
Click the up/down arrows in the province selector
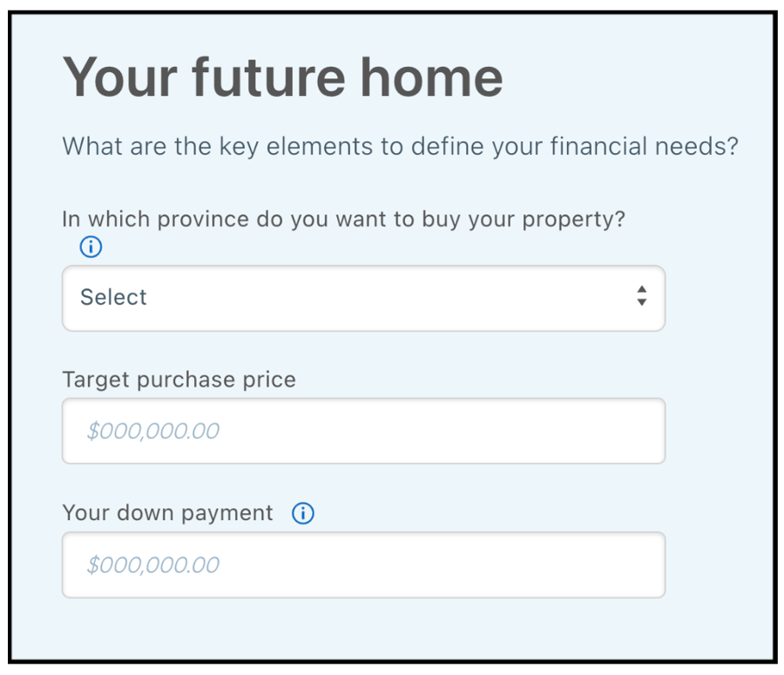click(x=641, y=296)
